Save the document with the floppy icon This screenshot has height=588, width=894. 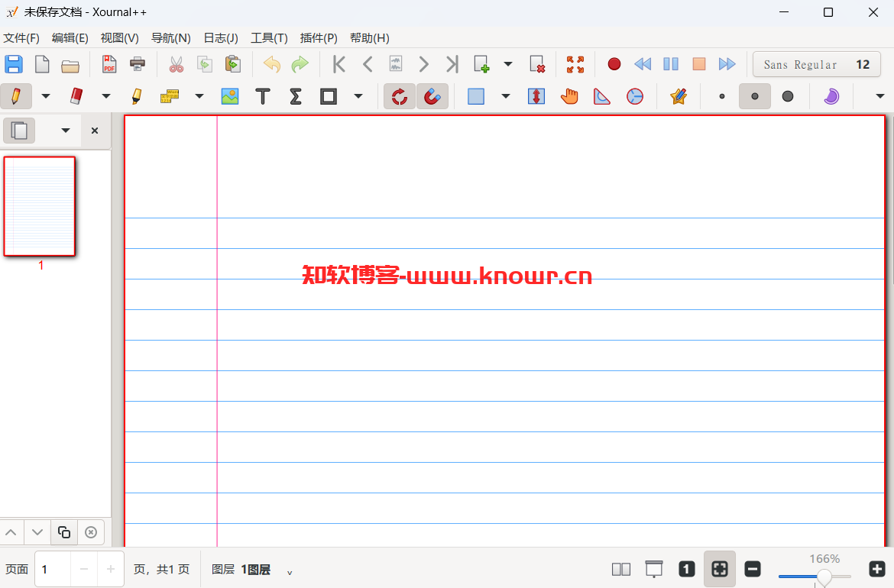pyautogui.click(x=14, y=64)
